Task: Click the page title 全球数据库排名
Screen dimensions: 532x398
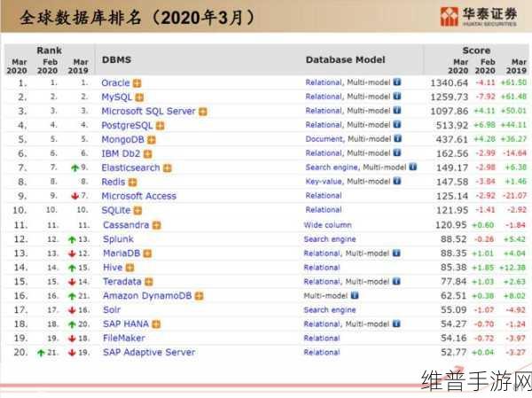Action: tap(81, 18)
